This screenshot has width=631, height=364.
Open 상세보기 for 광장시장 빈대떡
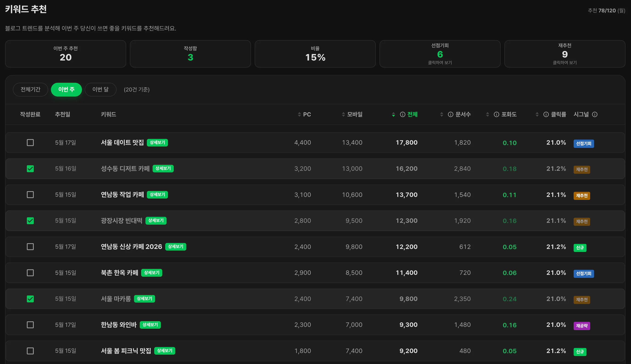tap(156, 221)
